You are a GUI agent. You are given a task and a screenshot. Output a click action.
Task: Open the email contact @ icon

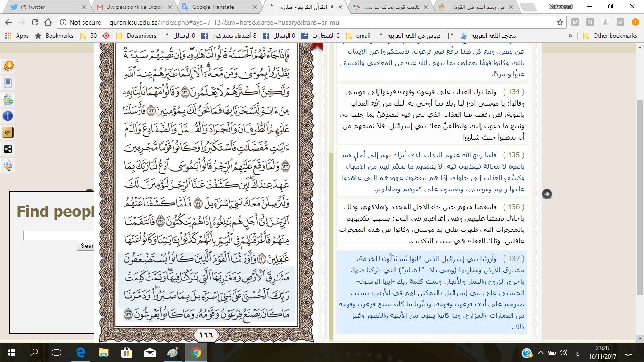(x=8, y=132)
